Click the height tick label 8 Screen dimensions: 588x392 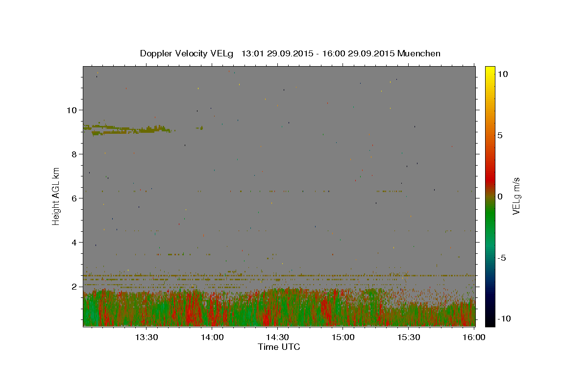tap(74, 154)
